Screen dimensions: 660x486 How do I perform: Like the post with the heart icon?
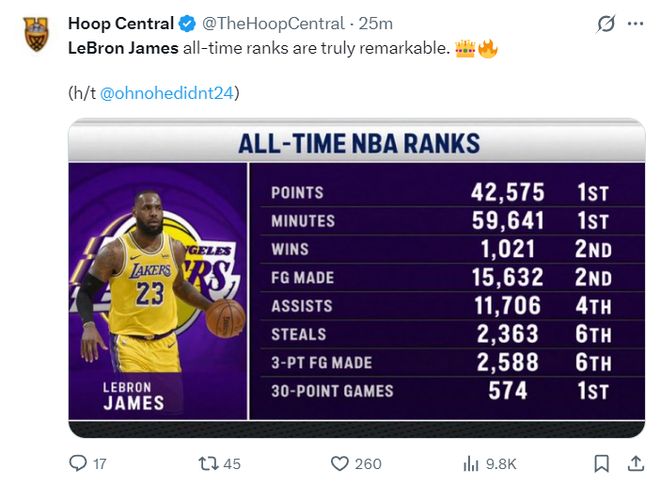(x=340, y=463)
